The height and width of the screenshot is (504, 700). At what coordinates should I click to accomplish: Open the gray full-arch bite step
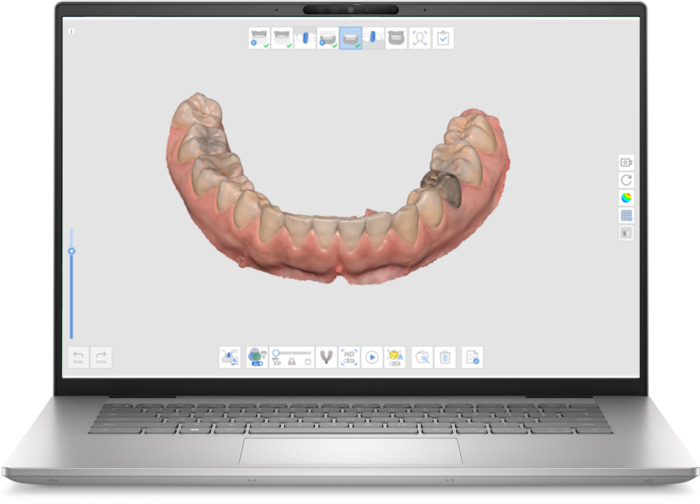click(396, 38)
